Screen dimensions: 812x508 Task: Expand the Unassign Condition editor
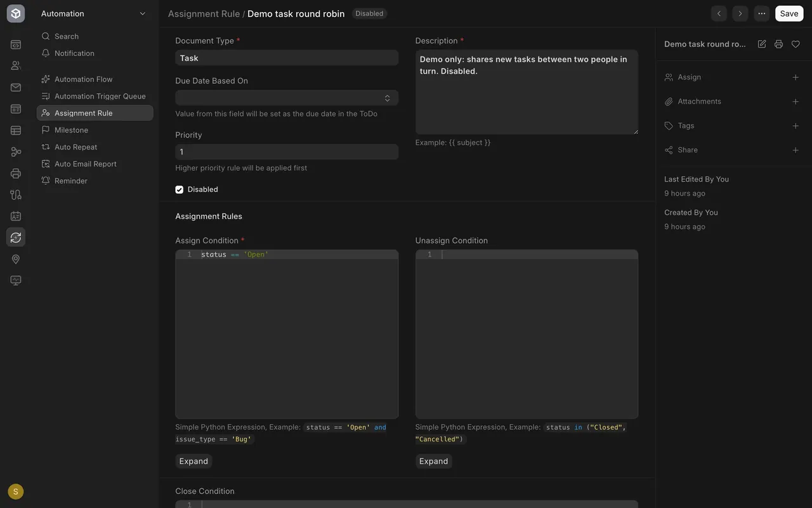click(x=433, y=461)
